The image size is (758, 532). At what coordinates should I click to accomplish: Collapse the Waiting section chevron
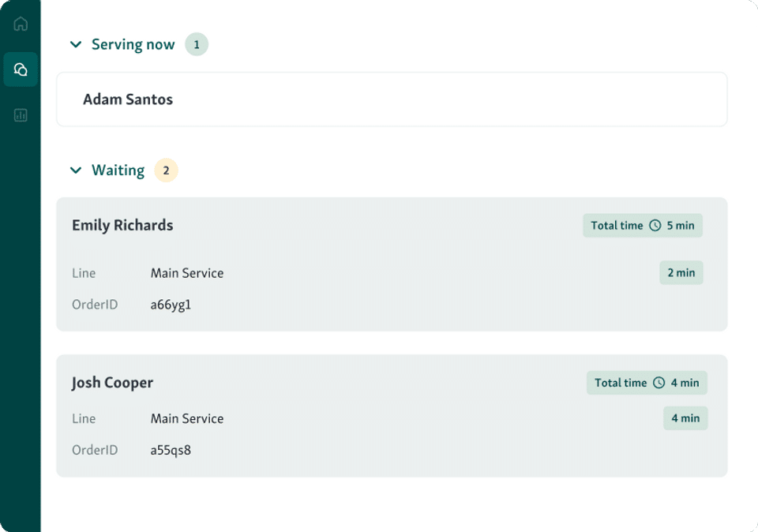(76, 170)
